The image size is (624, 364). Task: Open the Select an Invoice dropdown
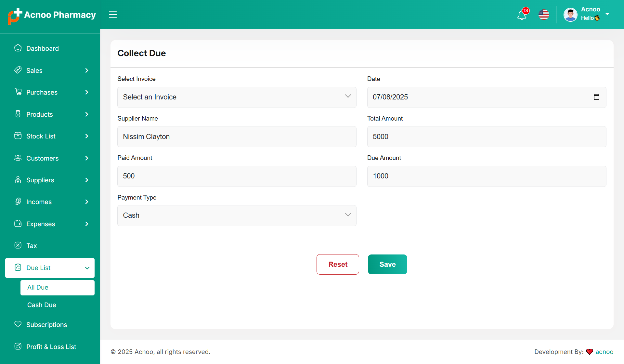[x=237, y=97]
